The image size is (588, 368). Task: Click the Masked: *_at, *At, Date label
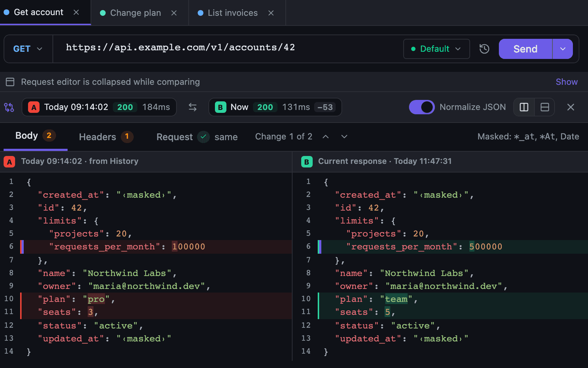pyautogui.click(x=528, y=137)
